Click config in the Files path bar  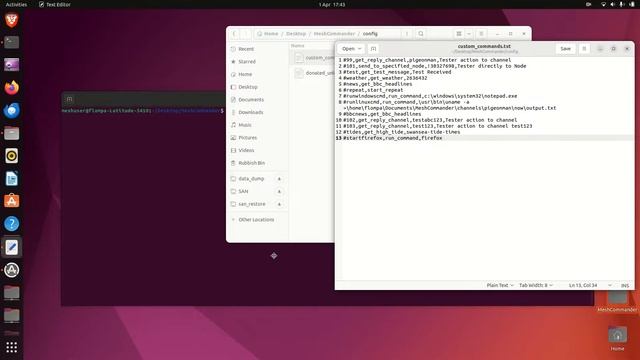coord(370,33)
